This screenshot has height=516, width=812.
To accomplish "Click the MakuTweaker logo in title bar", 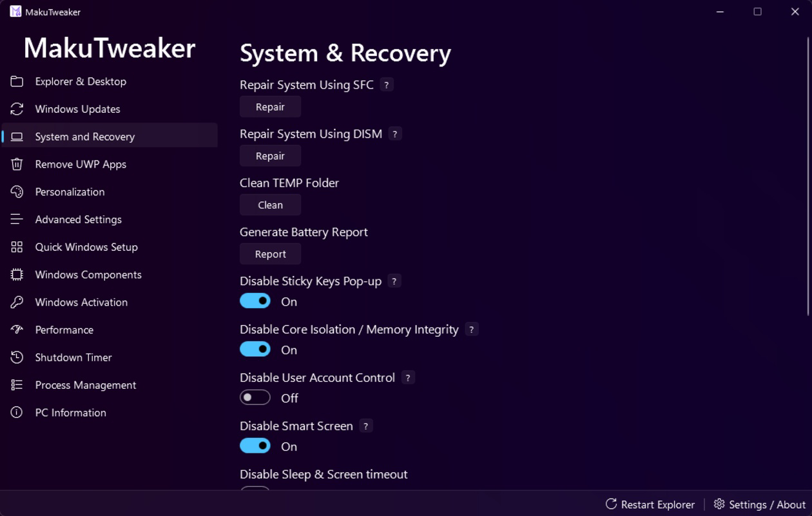I will 15,12.
